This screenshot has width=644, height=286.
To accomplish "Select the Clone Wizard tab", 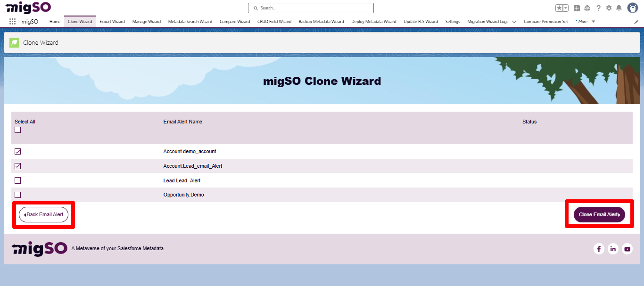I will coord(80,22).
